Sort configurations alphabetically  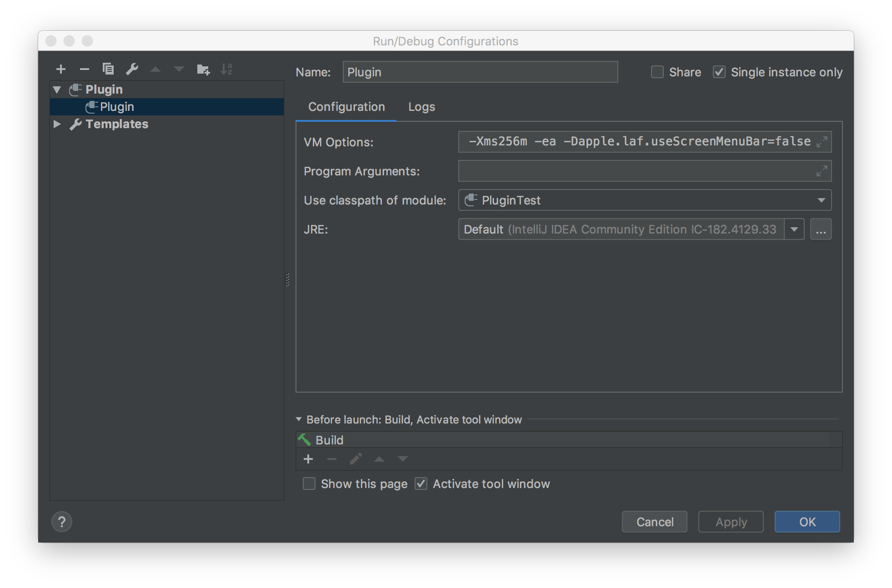click(226, 69)
